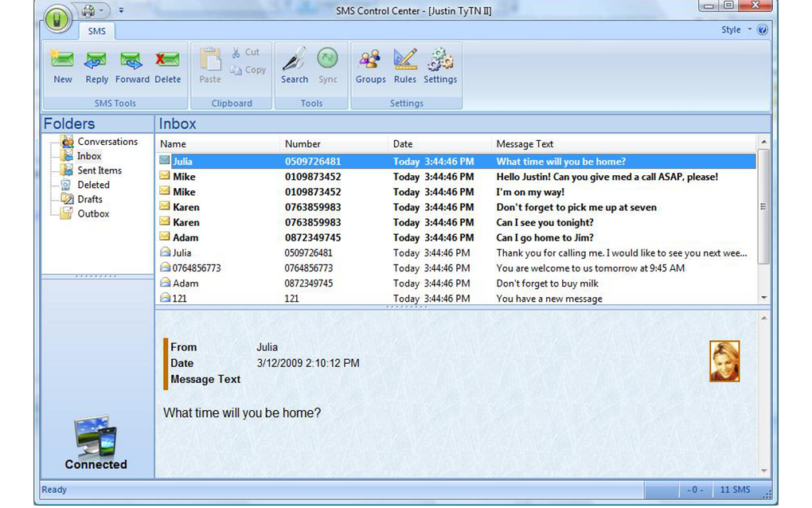The image size is (812, 508).
Task: Copy the selected text
Action: point(248,70)
